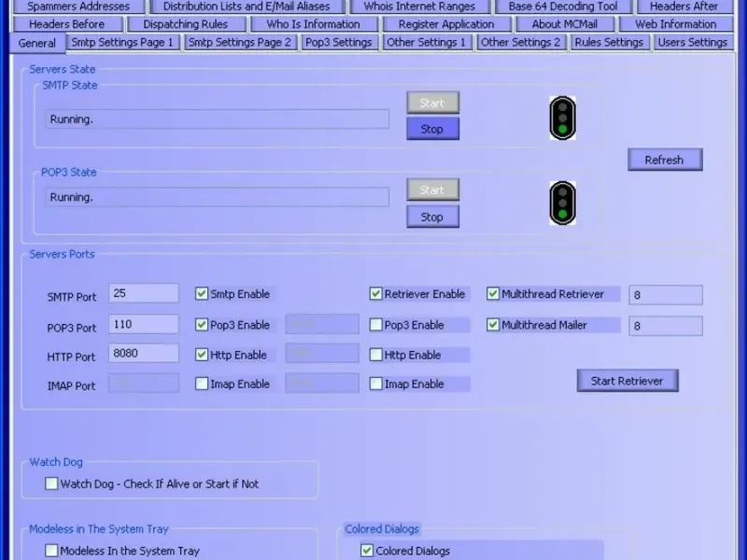Check the retriever-side Pop3 Enable checkbox

[376, 325]
